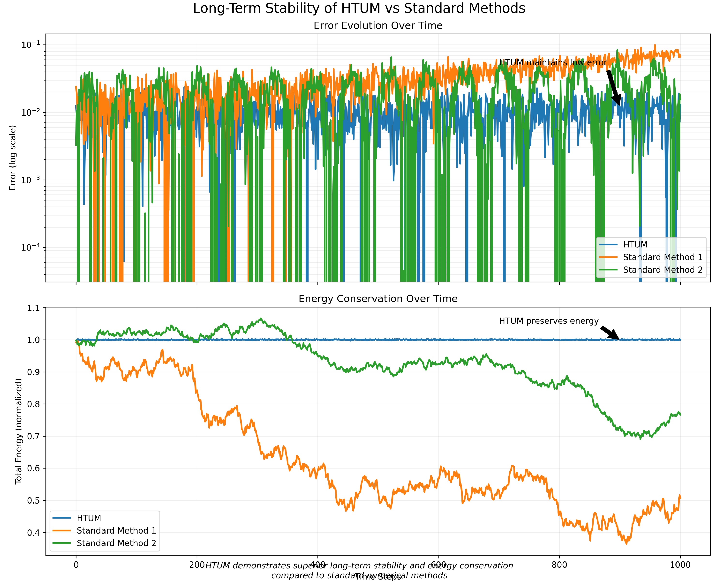
Task: Click the 'Standard Method 1' text in bottom legend
Action: [x=116, y=530]
